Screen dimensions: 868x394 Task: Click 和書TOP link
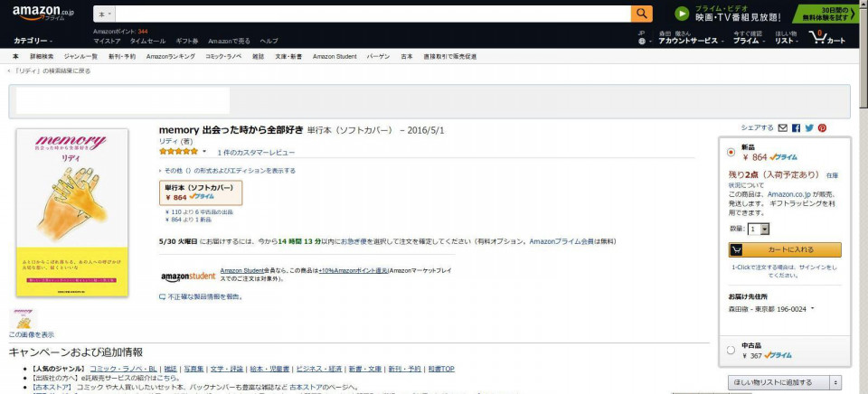point(440,369)
